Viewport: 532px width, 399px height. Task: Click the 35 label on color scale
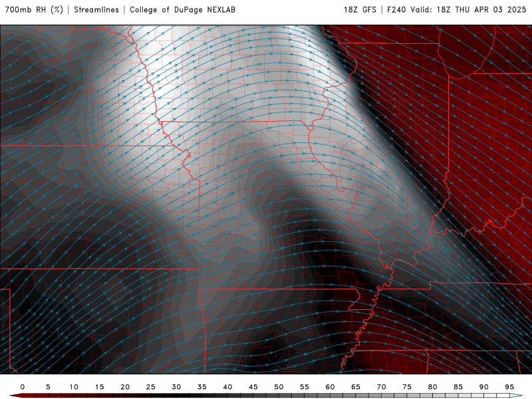click(x=202, y=387)
